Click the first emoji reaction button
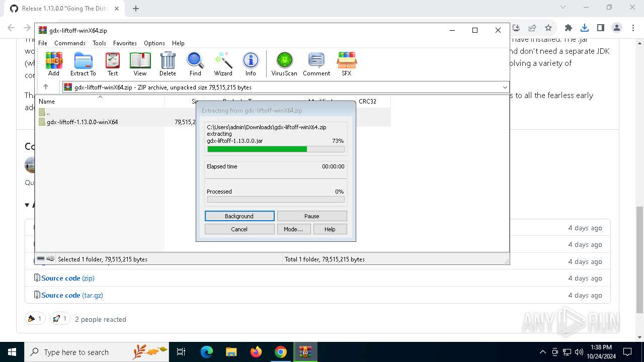 point(35,318)
